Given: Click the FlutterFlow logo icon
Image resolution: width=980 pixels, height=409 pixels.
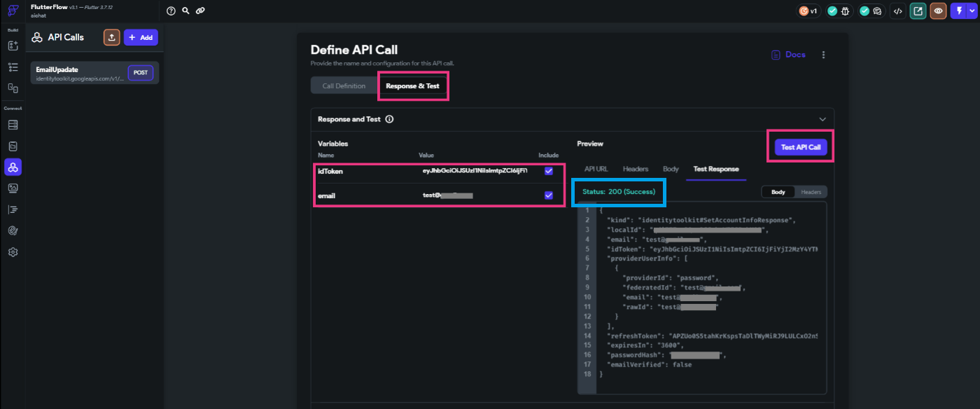Looking at the screenshot, I should pos(13,11).
